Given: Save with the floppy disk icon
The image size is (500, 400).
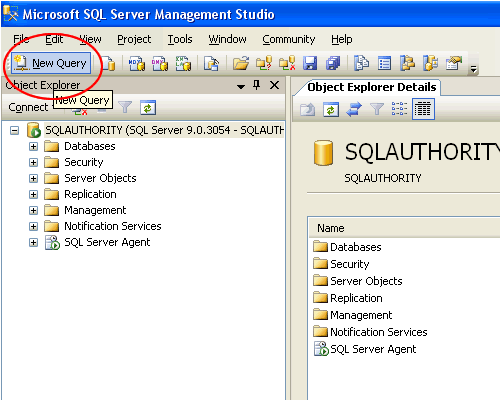Looking at the screenshot, I should pos(310,63).
